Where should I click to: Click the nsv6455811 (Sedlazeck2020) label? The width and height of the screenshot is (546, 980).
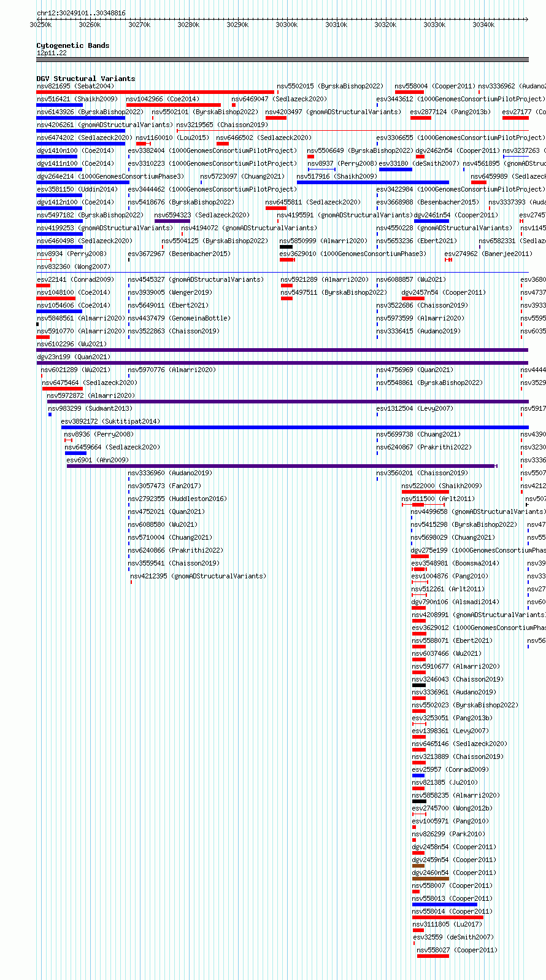tap(313, 202)
